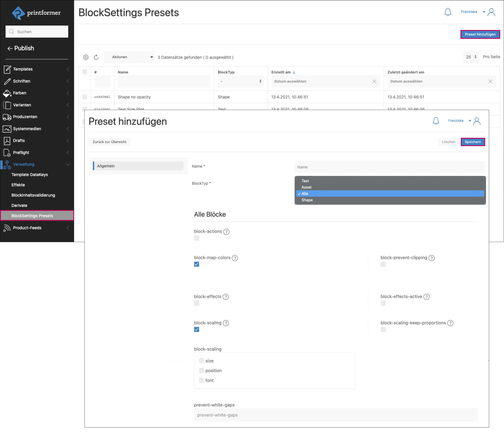The height and width of the screenshot is (432, 504).
Task: Open the Aktionen dropdown
Action: (x=129, y=57)
